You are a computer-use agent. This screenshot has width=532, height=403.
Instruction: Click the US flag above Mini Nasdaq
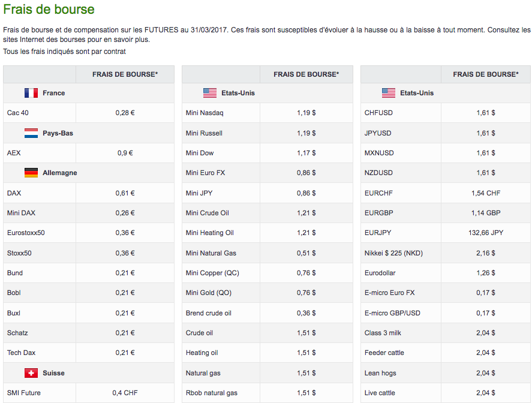pyautogui.click(x=210, y=93)
